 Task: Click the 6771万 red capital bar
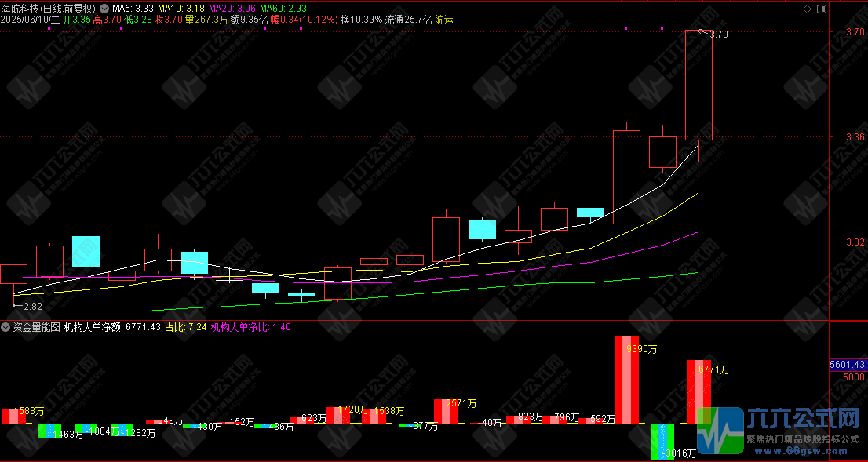tap(698, 392)
